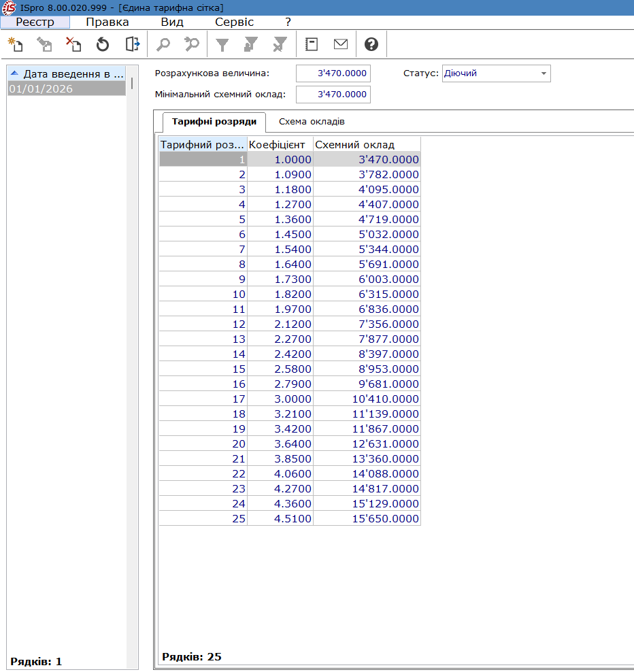Open the Реєстр menu
The image size is (634, 672).
tap(35, 22)
